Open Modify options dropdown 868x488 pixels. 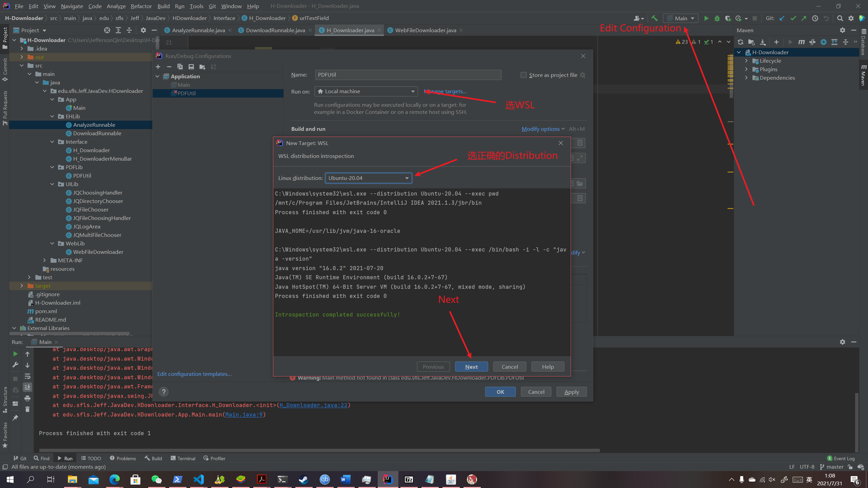pos(543,129)
